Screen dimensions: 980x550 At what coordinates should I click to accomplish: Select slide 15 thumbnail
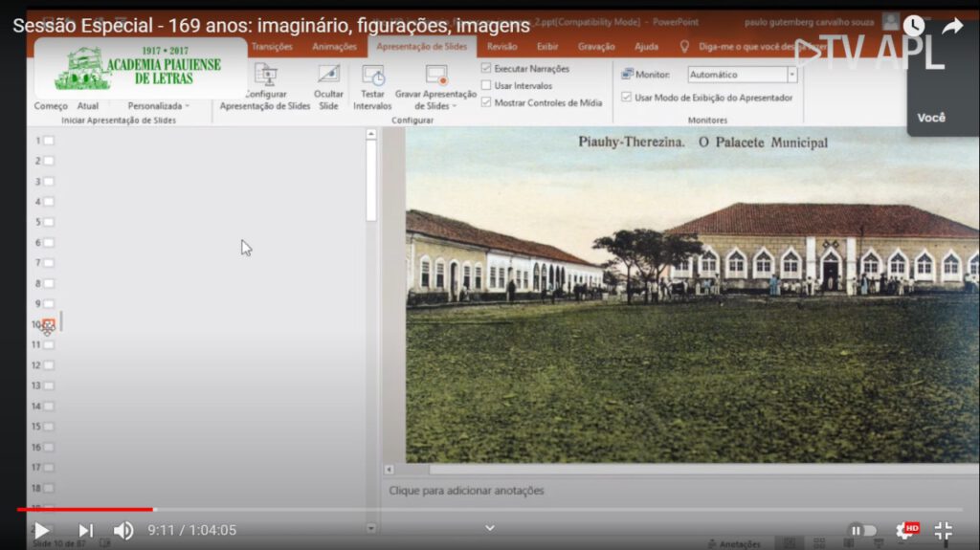pos(49,427)
